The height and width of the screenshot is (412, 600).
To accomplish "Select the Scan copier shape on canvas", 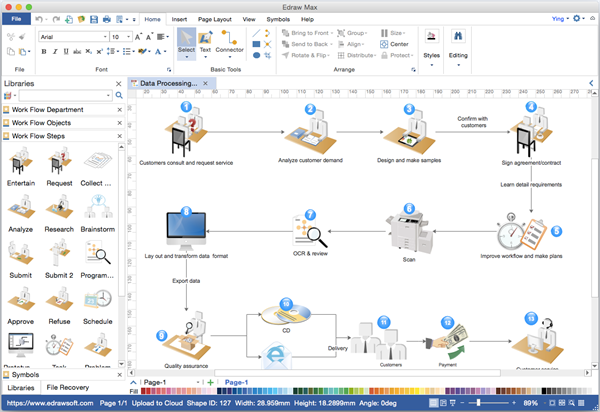I will 409,233.
